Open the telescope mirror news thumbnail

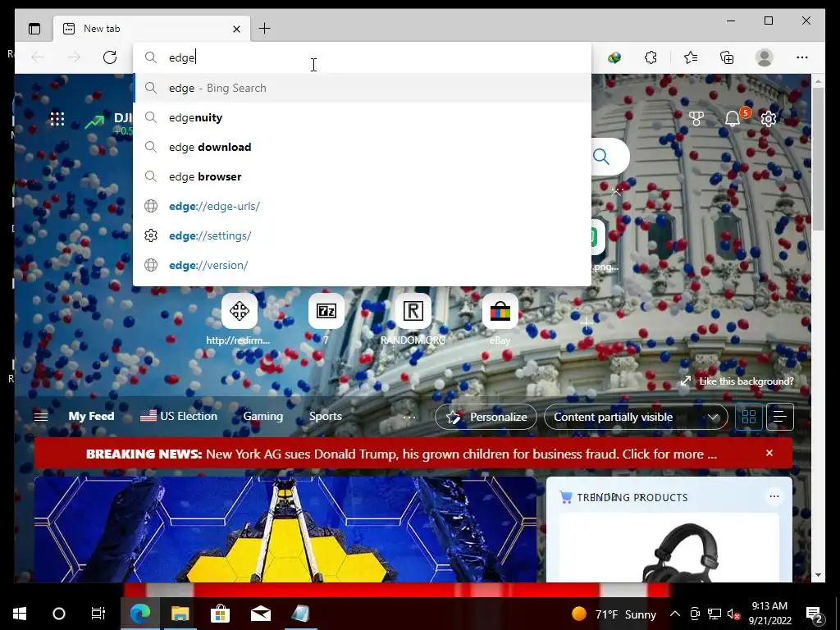pos(285,529)
